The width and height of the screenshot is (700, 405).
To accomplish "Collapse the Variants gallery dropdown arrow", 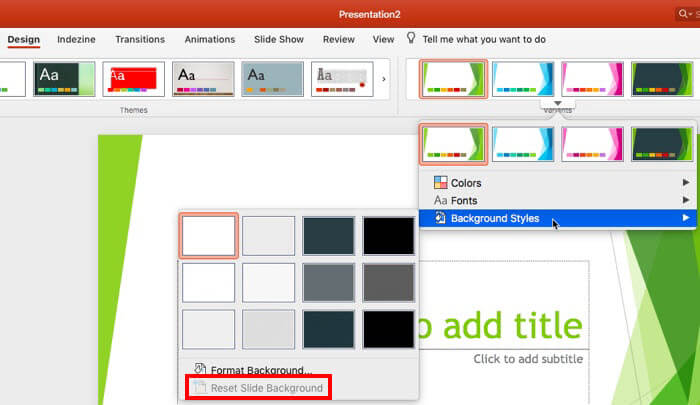I will (x=558, y=104).
